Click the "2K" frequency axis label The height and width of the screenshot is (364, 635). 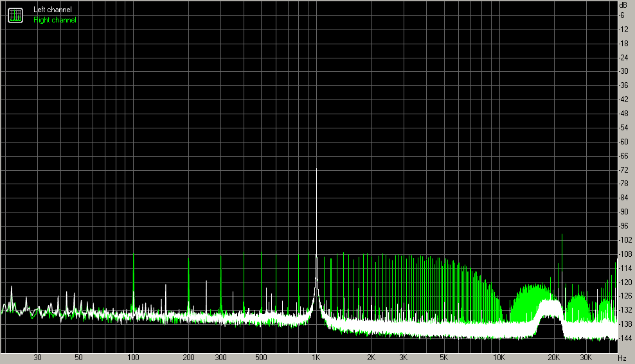pos(371,358)
